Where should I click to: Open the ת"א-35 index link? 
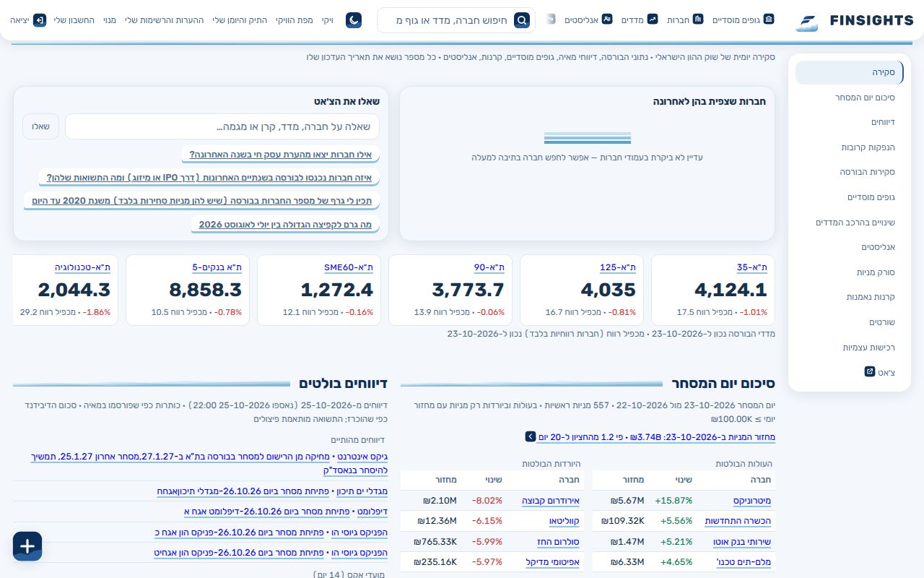pyautogui.click(x=752, y=268)
